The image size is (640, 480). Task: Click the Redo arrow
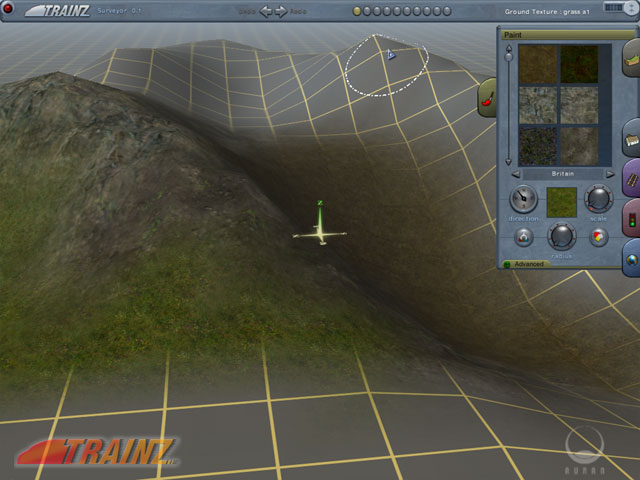tap(281, 11)
